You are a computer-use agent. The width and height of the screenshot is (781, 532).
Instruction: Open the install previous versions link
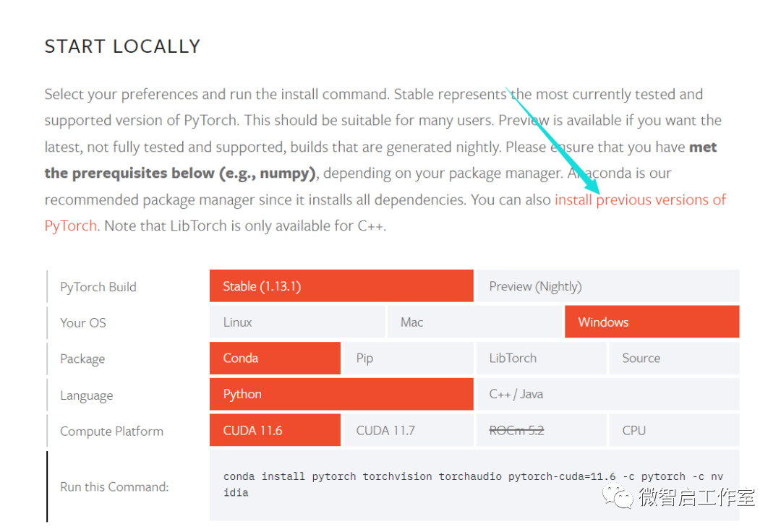640,199
